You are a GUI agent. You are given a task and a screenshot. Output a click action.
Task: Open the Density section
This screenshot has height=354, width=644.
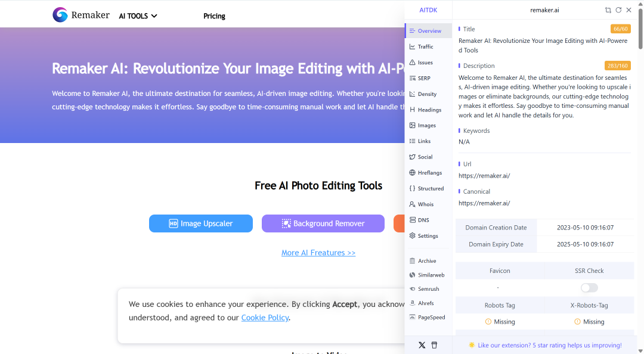tap(428, 94)
